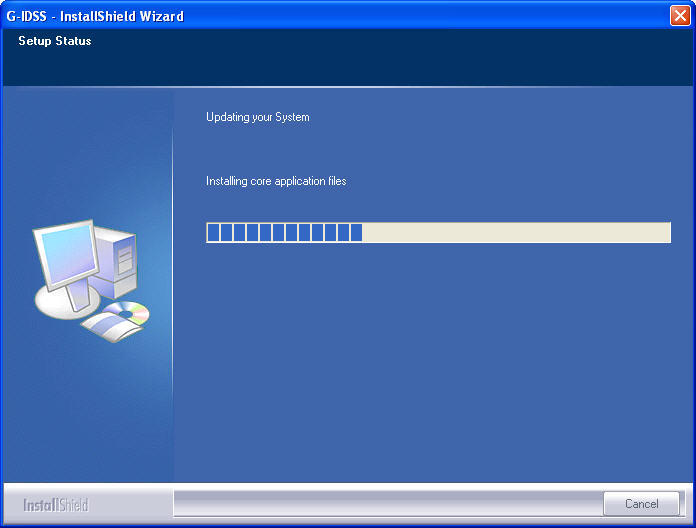
Task: Click the empty portion of progress bar
Action: click(x=515, y=233)
